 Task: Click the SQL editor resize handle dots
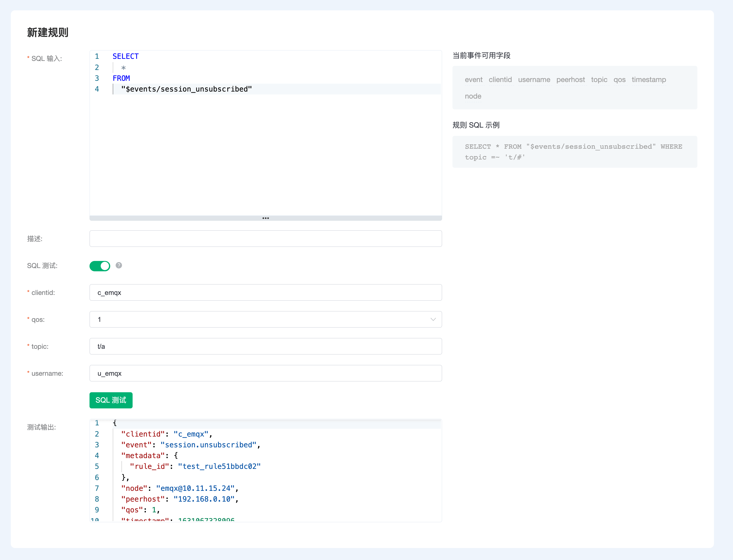pyautogui.click(x=265, y=218)
